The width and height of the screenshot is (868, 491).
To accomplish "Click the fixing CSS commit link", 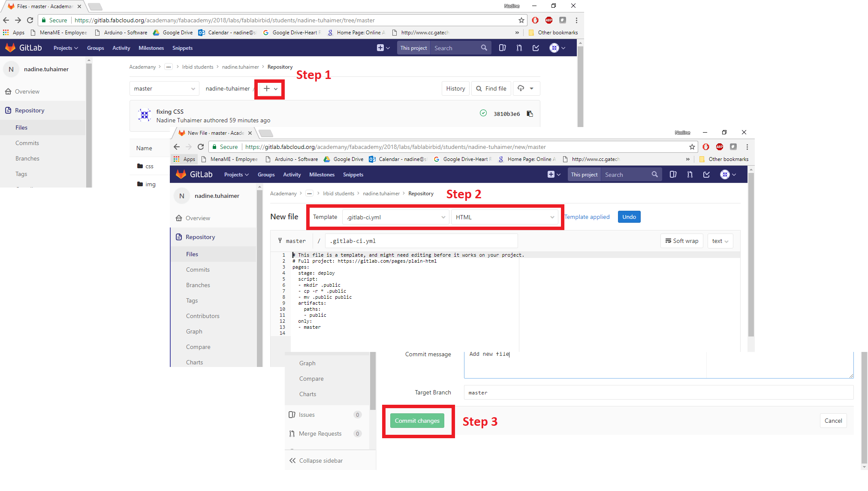I will [x=170, y=112].
